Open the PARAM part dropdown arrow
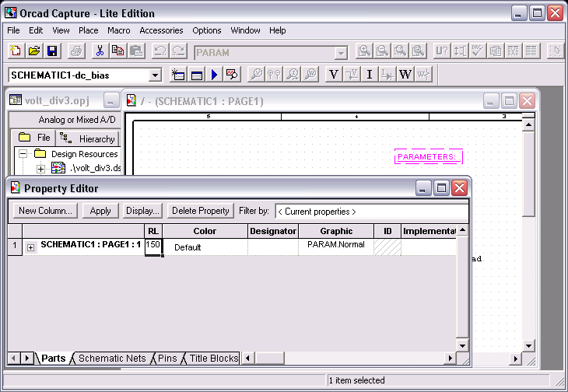568x392 pixels. coord(341,54)
